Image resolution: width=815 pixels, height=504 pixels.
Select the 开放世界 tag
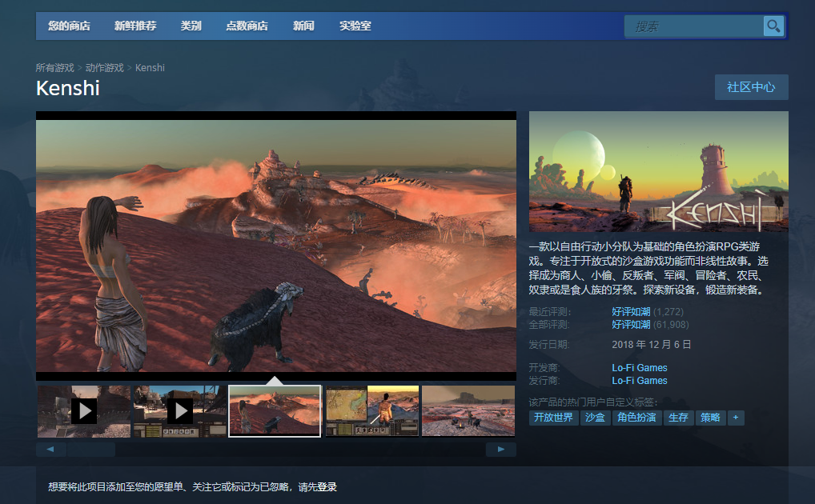pyautogui.click(x=553, y=418)
